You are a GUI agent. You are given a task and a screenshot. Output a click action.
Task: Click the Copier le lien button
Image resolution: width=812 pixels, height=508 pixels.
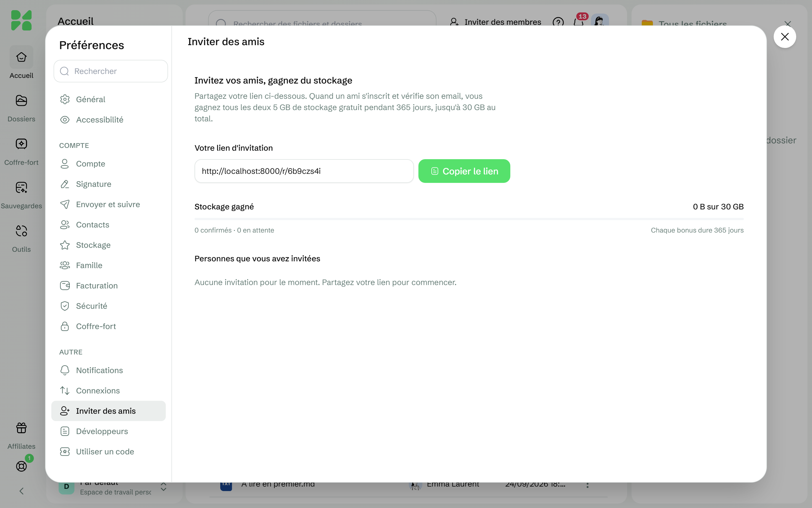tap(464, 171)
